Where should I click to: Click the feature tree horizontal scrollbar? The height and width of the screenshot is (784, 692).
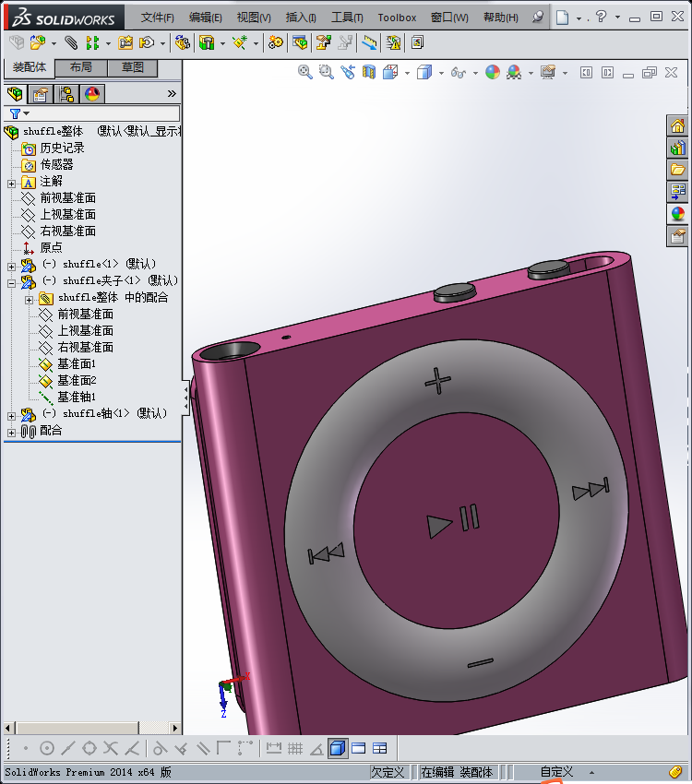[91, 728]
